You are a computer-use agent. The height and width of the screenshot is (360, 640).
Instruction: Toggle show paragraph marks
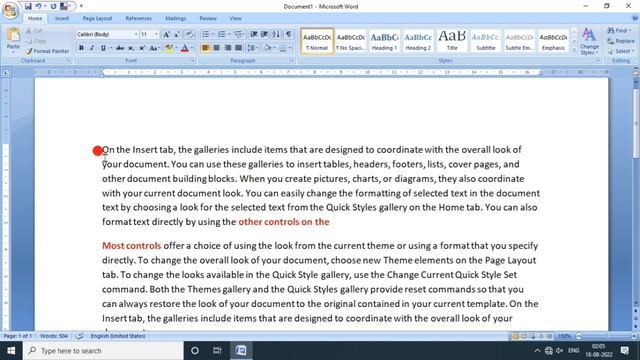pyautogui.click(x=289, y=34)
